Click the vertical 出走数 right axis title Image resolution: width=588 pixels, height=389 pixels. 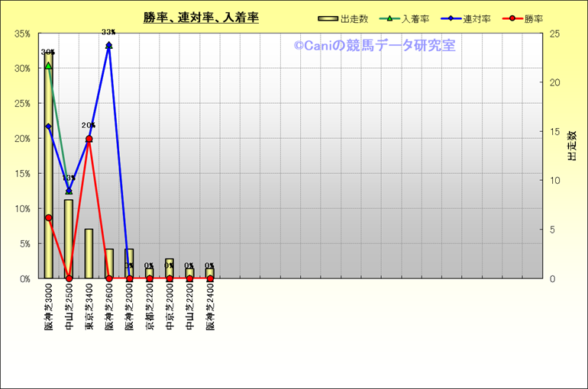(571, 145)
